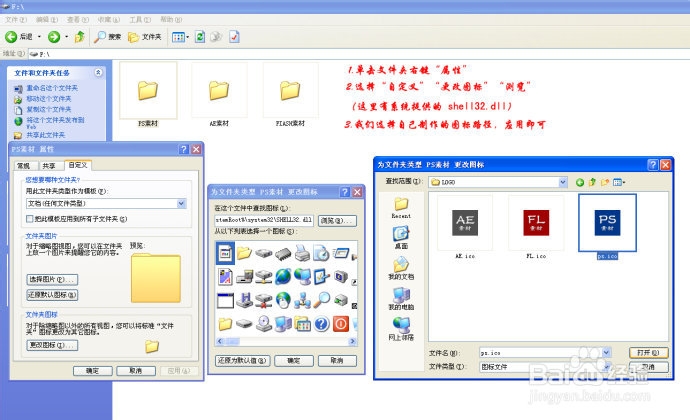Open 桌面 (Desktop) in the places bar

(x=401, y=238)
